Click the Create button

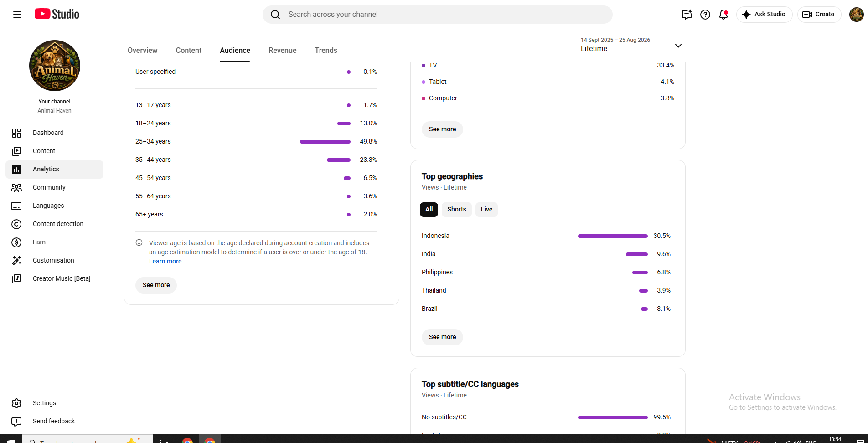click(x=819, y=15)
